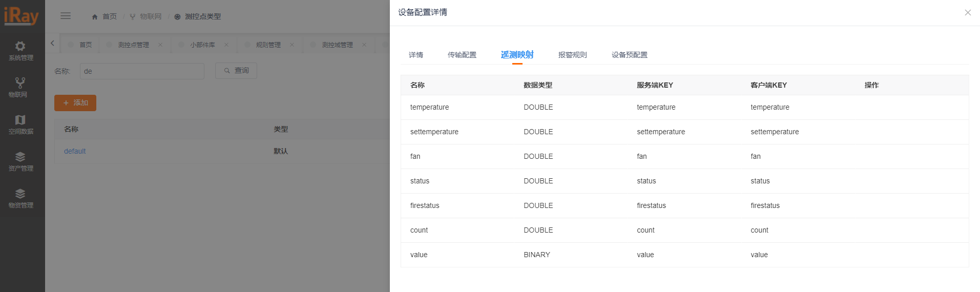Image resolution: width=980 pixels, height=292 pixels.
Task: Switch to the 规则管理 page tab
Action: 268,45
